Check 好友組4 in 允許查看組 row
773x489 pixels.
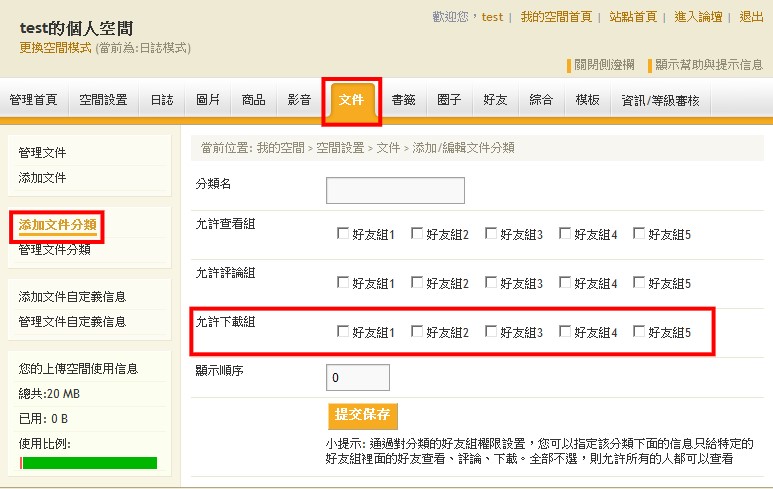[566, 235]
